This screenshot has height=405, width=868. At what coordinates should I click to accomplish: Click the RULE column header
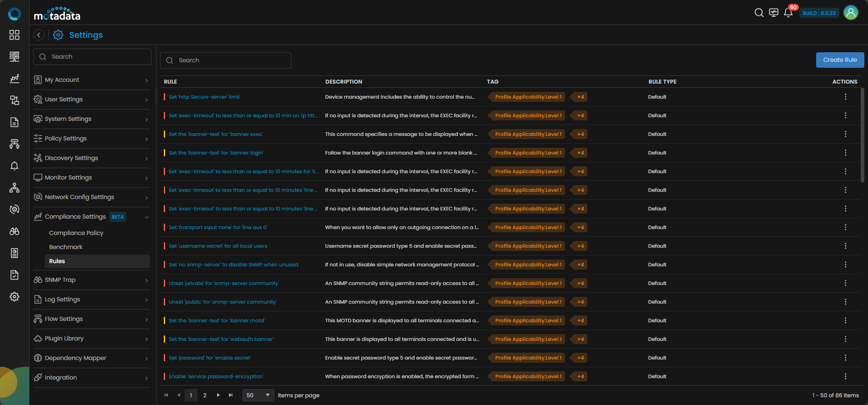(x=171, y=82)
